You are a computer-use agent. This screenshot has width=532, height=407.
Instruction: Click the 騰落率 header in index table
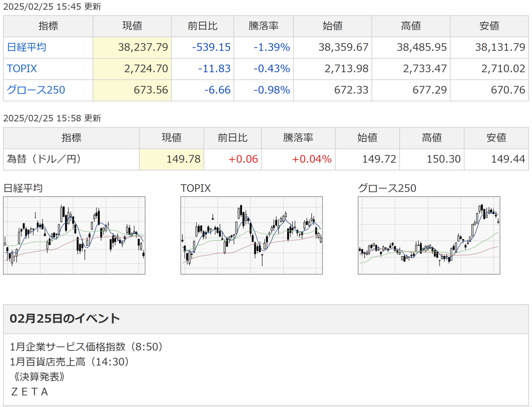pos(263,26)
